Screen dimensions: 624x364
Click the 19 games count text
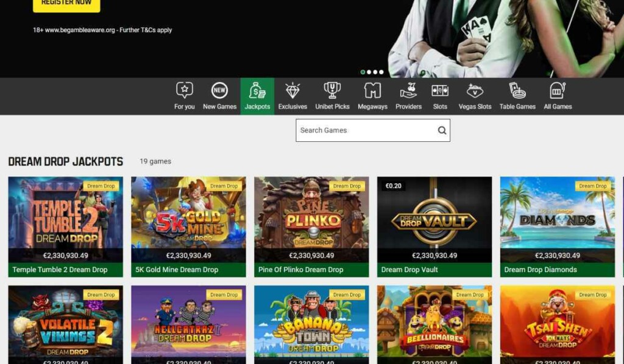[155, 161]
